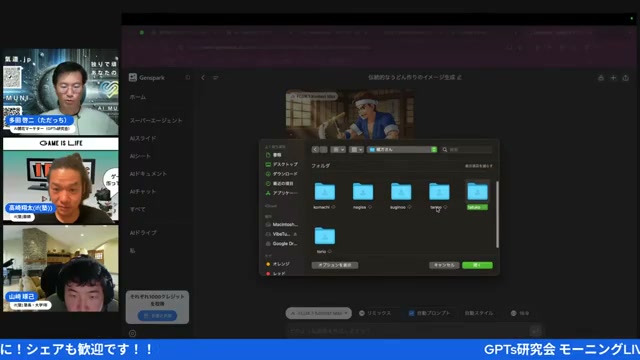Open the settings option beside 自動スタイル
This screenshot has width=640, height=360.
coord(520,313)
